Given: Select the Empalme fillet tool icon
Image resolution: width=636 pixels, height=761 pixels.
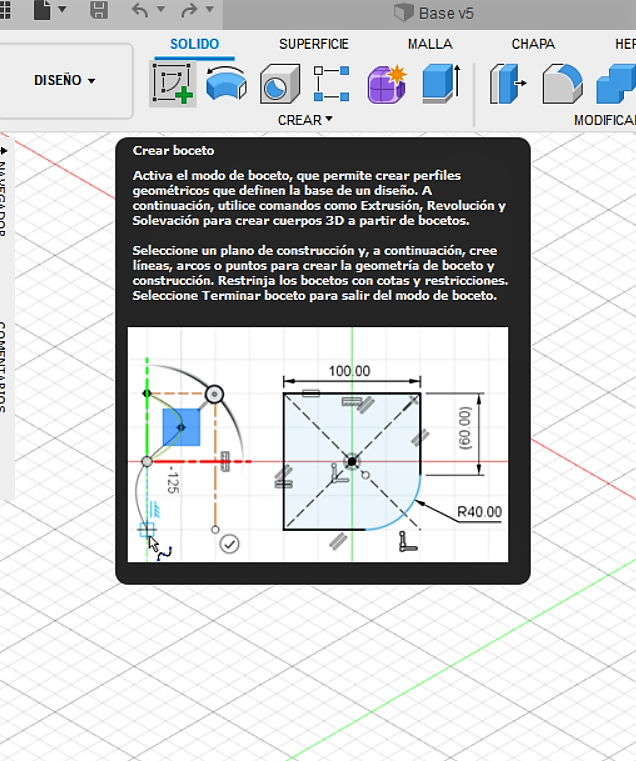Looking at the screenshot, I should coord(562,84).
